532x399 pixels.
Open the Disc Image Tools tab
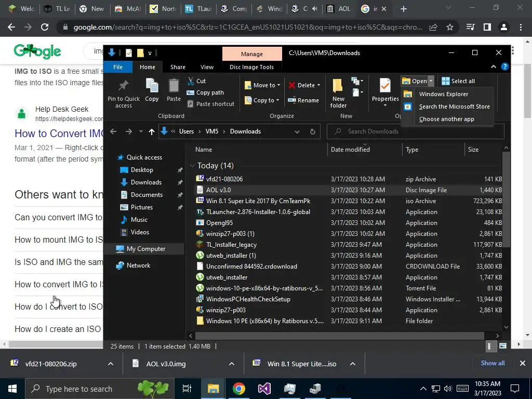click(251, 67)
